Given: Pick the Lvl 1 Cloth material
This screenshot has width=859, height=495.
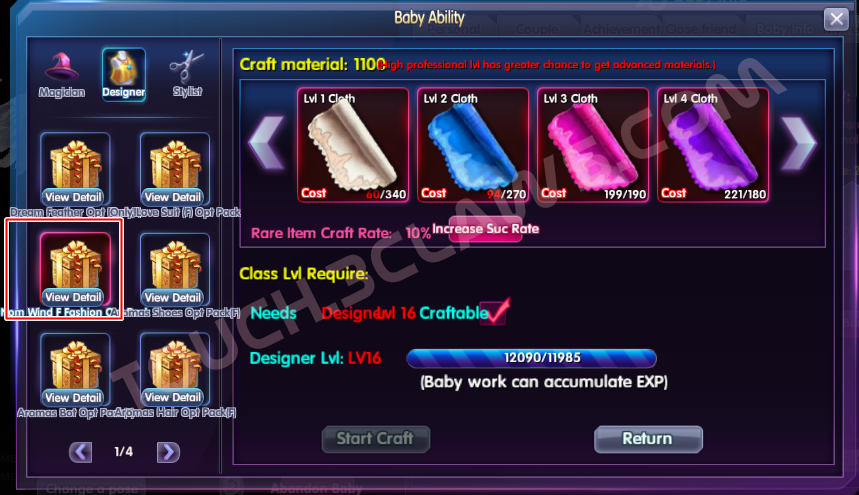Looking at the screenshot, I should 353,145.
